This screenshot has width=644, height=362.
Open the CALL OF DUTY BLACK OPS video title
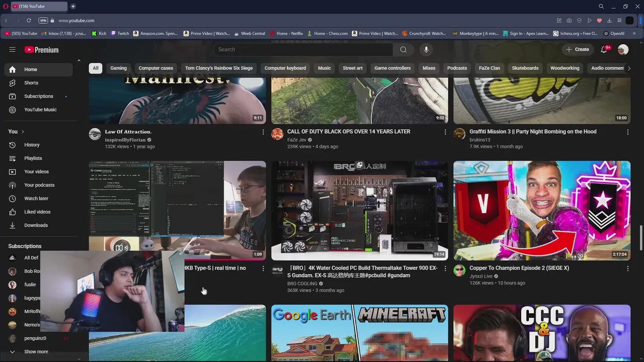coord(349,132)
